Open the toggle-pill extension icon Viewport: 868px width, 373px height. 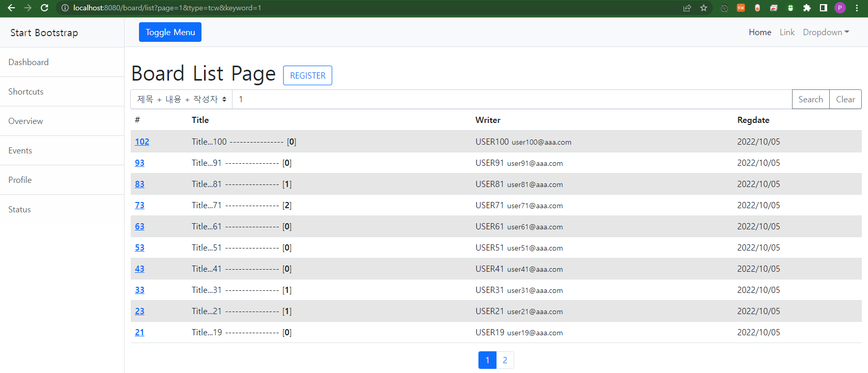[757, 8]
